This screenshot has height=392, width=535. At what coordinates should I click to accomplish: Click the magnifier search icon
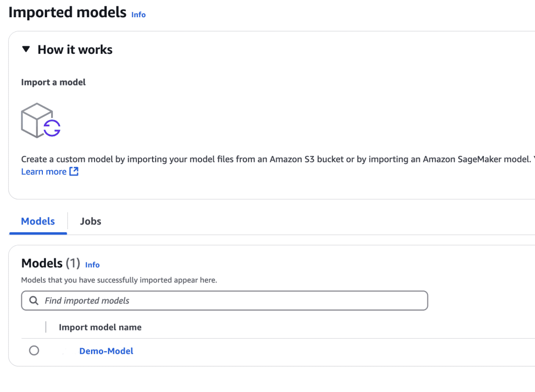coord(34,301)
